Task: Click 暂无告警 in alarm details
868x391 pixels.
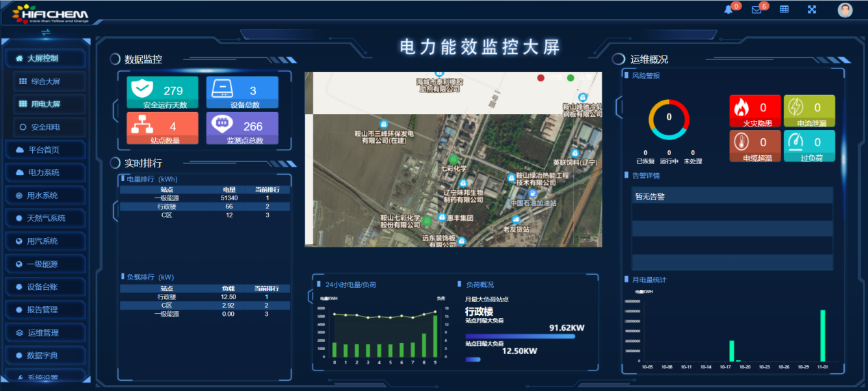Action: 650,196
